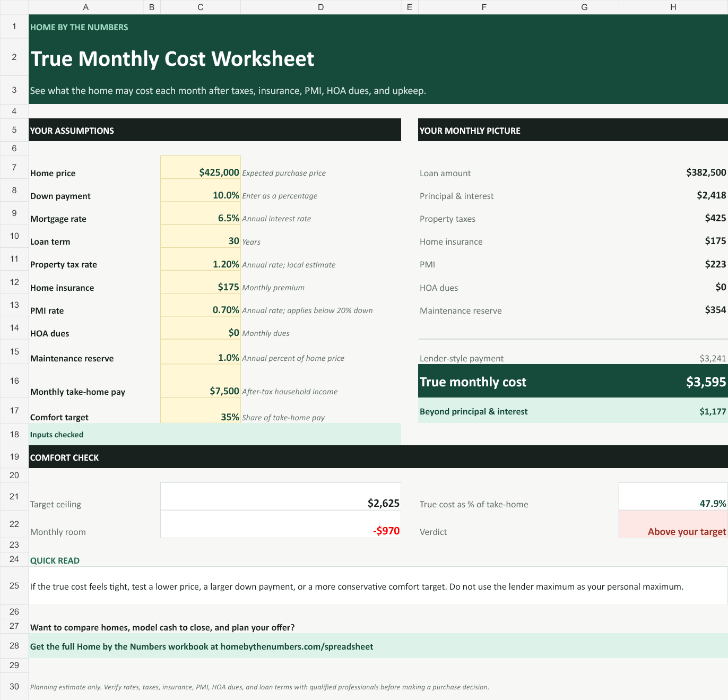
Task: Click the row 30 header
Action: [x=14, y=686]
